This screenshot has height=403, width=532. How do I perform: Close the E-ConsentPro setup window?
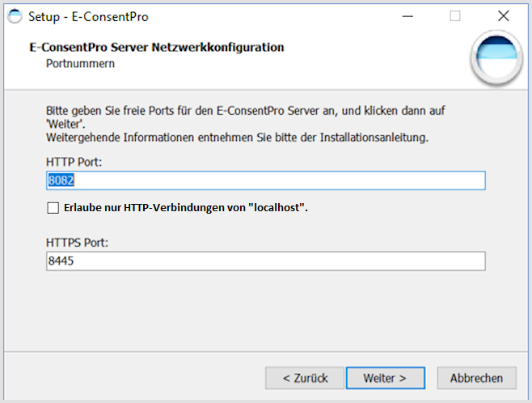[x=503, y=16]
